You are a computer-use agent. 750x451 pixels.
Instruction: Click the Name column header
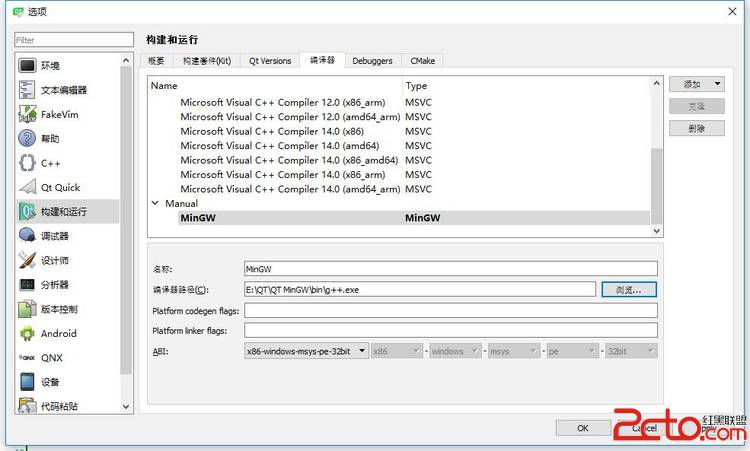tap(275, 86)
